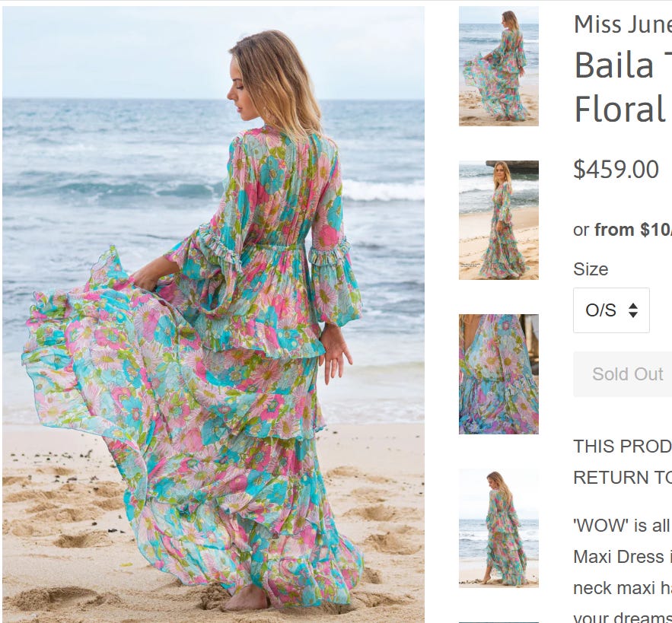The height and width of the screenshot is (623, 672).
Task: Click the Size label above the dropdown
Action: point(591,269)
